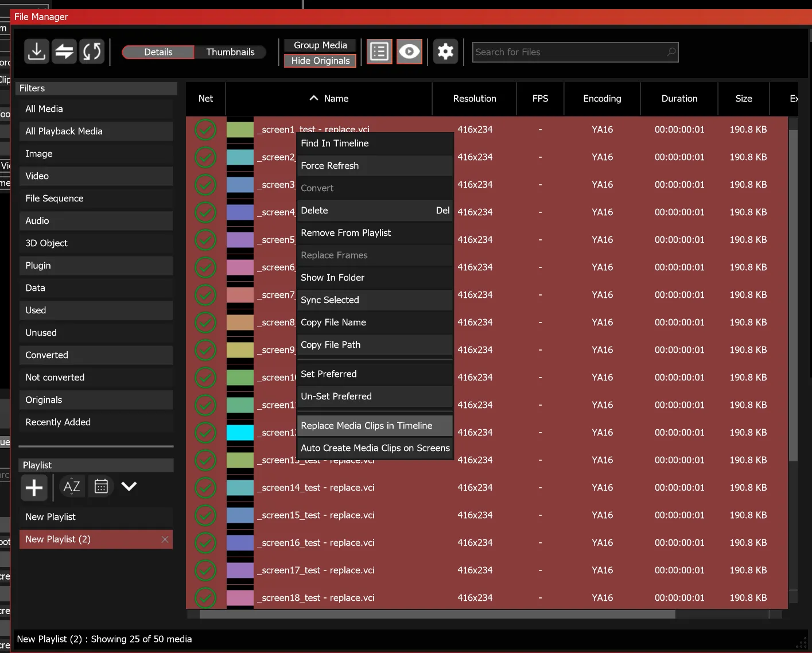Choose Copy File Path menu entry
812x653 pixels.
(375, 345)
